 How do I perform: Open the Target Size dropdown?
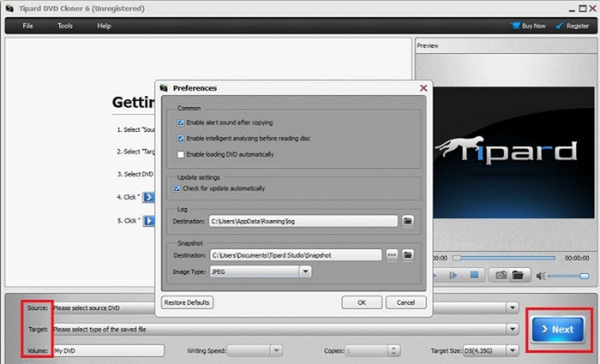click(513, 350)
